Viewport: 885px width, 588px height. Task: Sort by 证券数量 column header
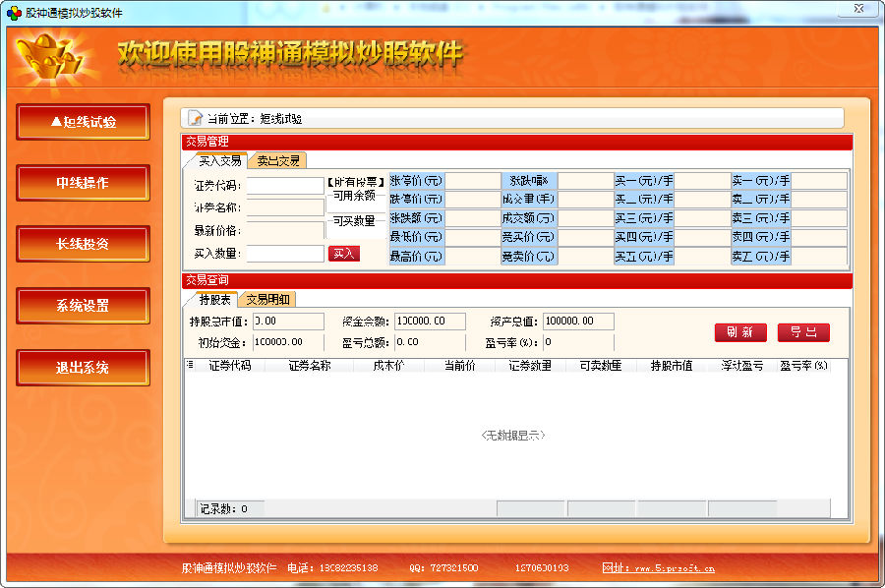[x=530, y=366]
